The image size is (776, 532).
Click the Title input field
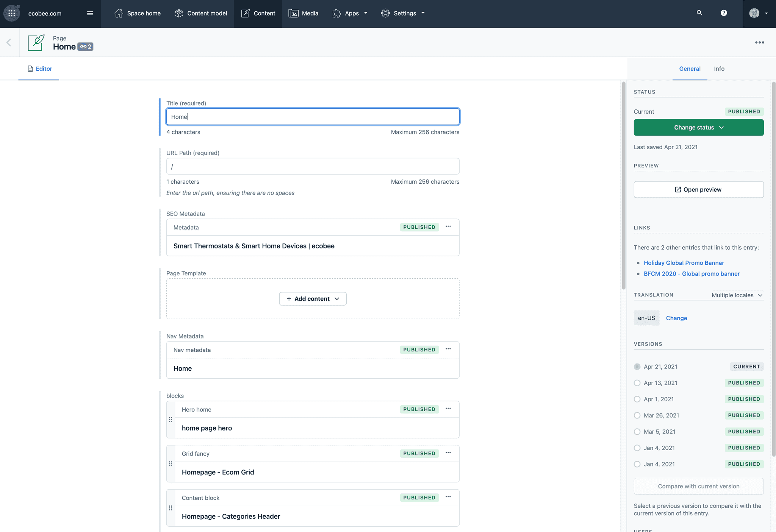click(x=313, y=116)
